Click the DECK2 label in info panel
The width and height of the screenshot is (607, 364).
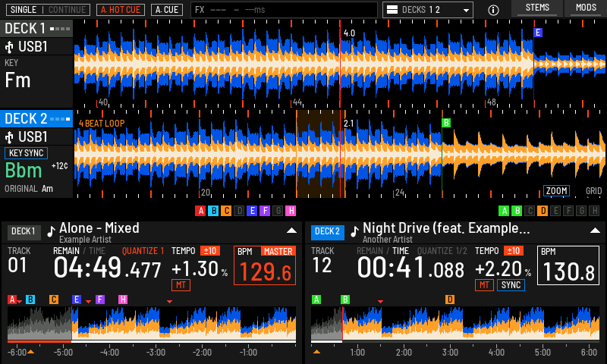328,232
